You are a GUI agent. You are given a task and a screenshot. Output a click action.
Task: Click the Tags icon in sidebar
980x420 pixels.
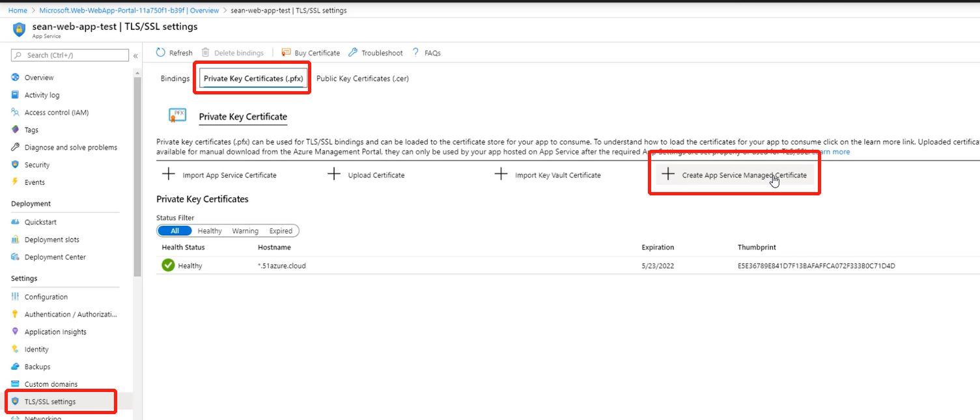click(x=16, y=130)
